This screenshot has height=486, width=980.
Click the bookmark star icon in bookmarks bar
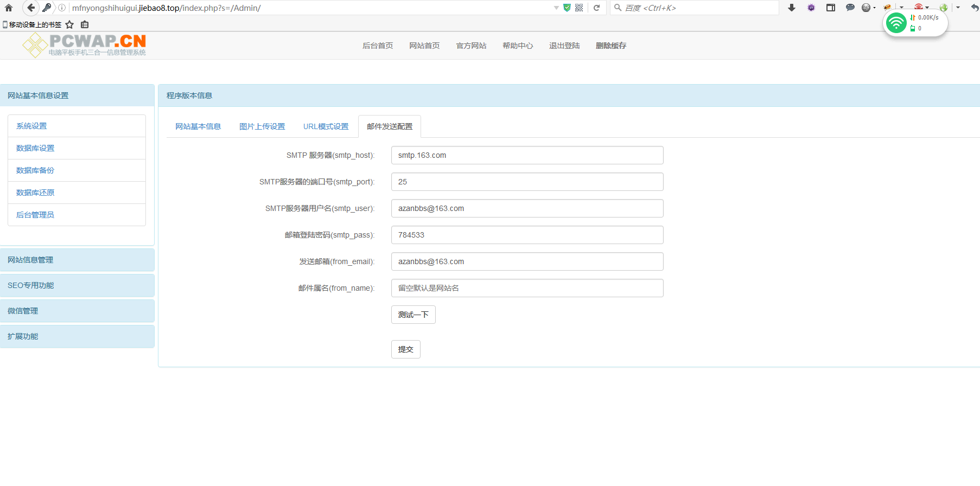click(69, 24)
